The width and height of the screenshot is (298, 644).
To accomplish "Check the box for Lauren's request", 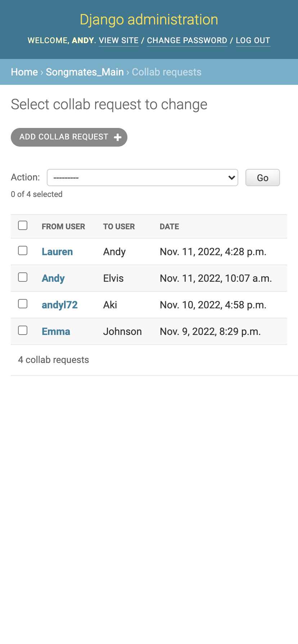I will click(23, 250).
